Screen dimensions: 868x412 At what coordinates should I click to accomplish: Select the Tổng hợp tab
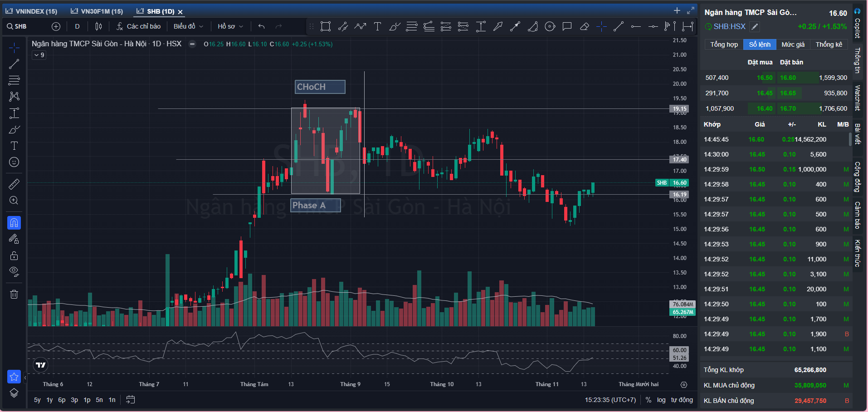click(x=724, y=44)
